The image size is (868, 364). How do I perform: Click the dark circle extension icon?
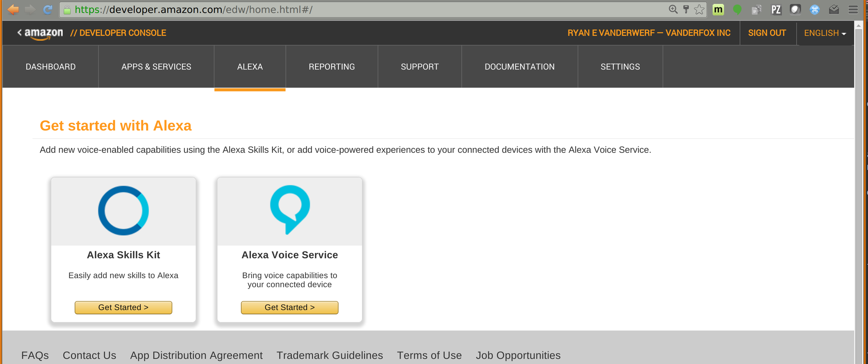coord(795,9)
